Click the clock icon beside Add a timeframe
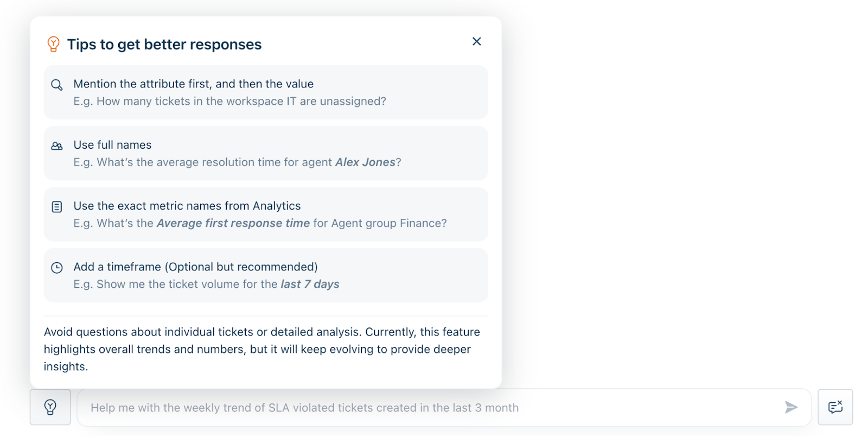 57,267
